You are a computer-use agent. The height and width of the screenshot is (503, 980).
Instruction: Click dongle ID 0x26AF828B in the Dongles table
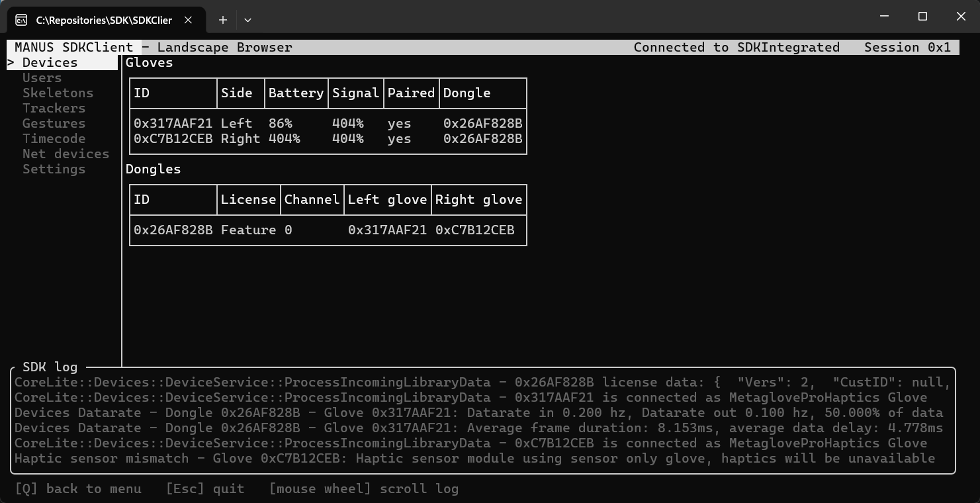pos(173,230)
